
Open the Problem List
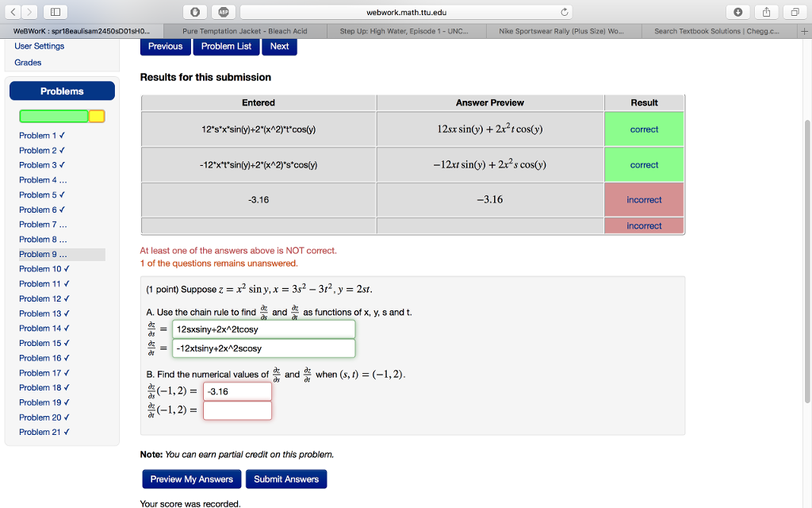coord(225,47)
